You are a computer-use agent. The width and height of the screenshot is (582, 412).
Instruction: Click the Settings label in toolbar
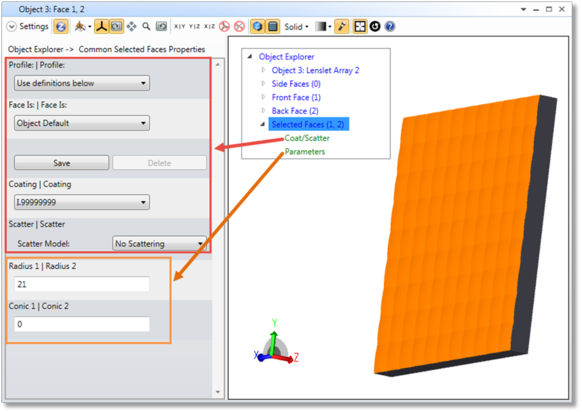[34, 26]
